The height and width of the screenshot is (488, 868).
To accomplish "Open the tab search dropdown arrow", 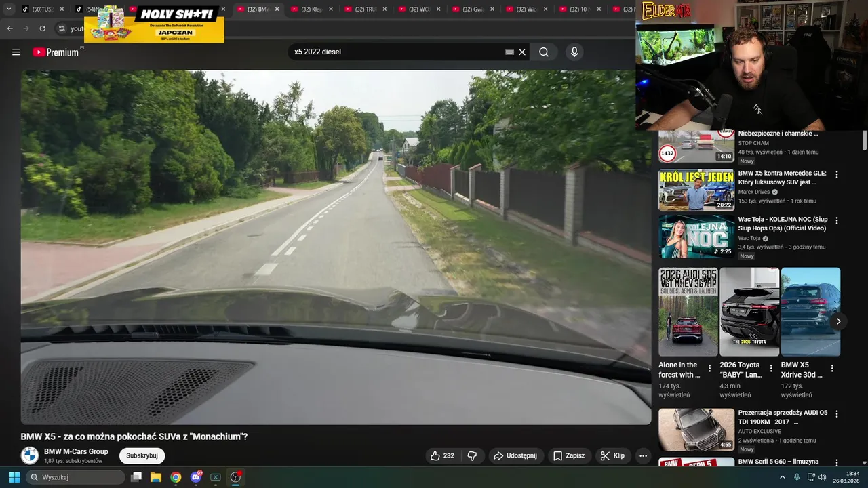I will pos(9,9).
